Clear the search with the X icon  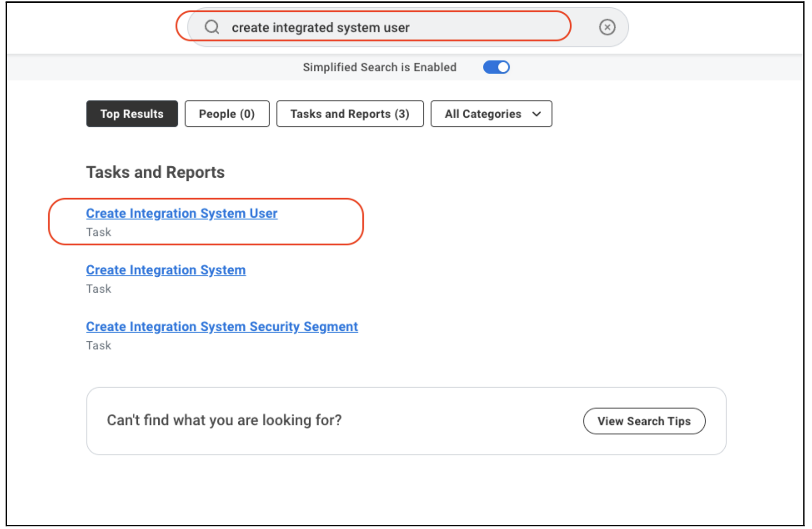(607, 27)
